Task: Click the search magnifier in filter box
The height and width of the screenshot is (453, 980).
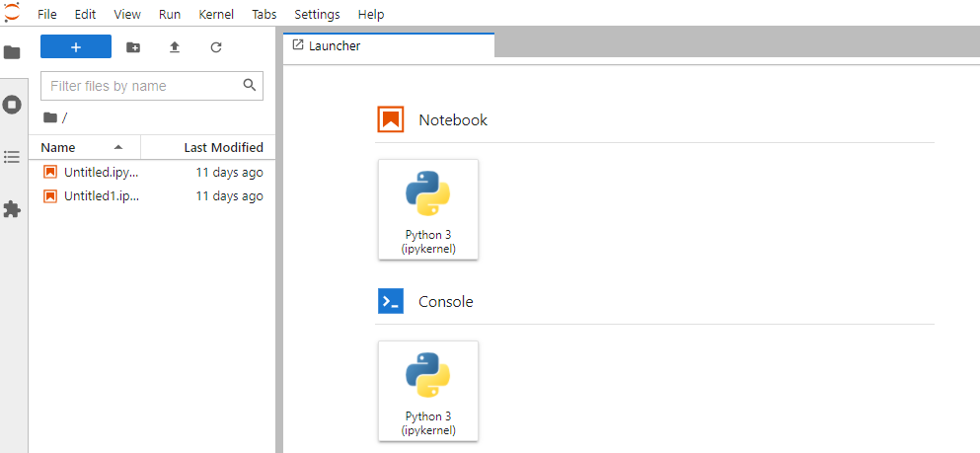Action: coord(250,85)
